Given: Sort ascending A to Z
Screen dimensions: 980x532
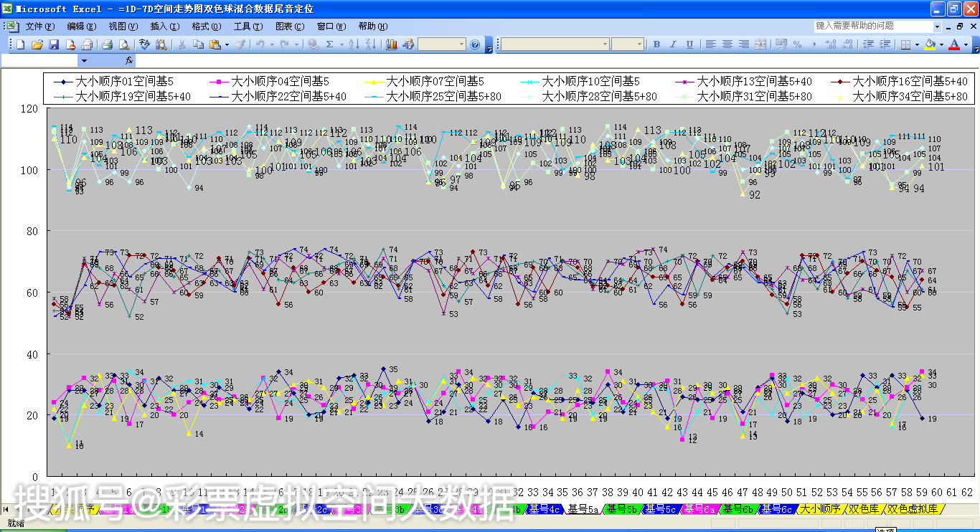Looking at the screenshot, I should (354, 44).
